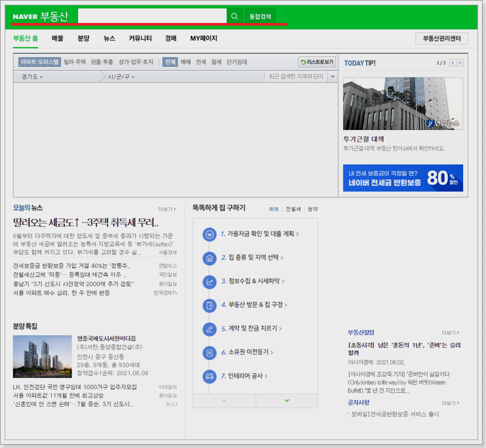Image resolution: width=486 pixels, height=448 pixels.
Task: Open news 전월세신고제 '미풍' article
Action: click(70, 275)
